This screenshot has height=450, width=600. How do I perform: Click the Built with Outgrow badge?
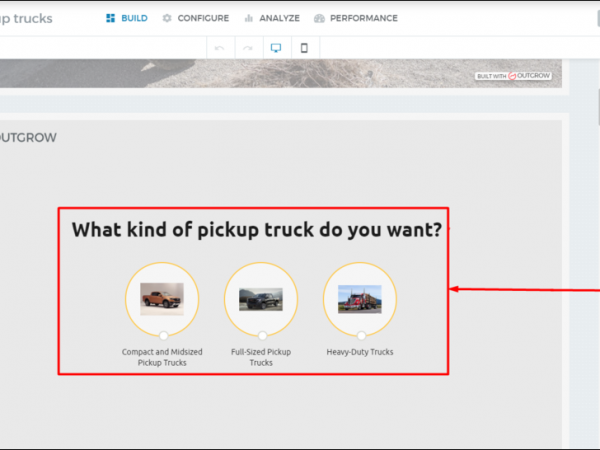point(515,76)
